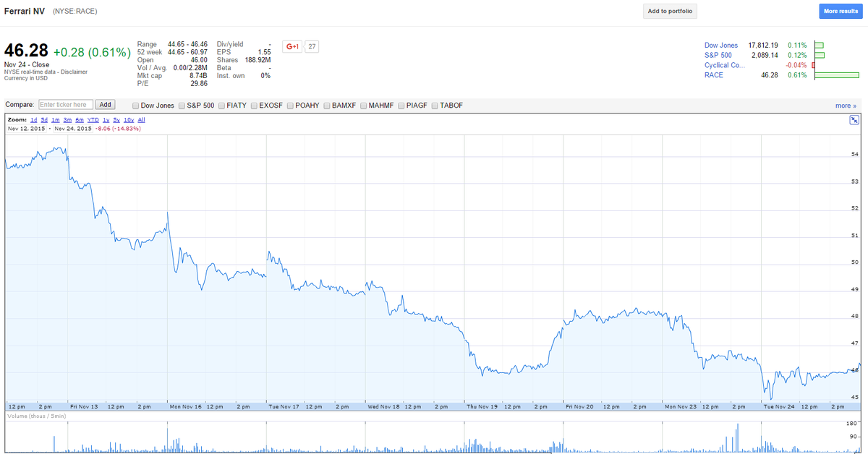Viewport: 868px width, 454px height.
Task: Click the 52 week range 44.65 - 60.97
Action: coord(187,52)
